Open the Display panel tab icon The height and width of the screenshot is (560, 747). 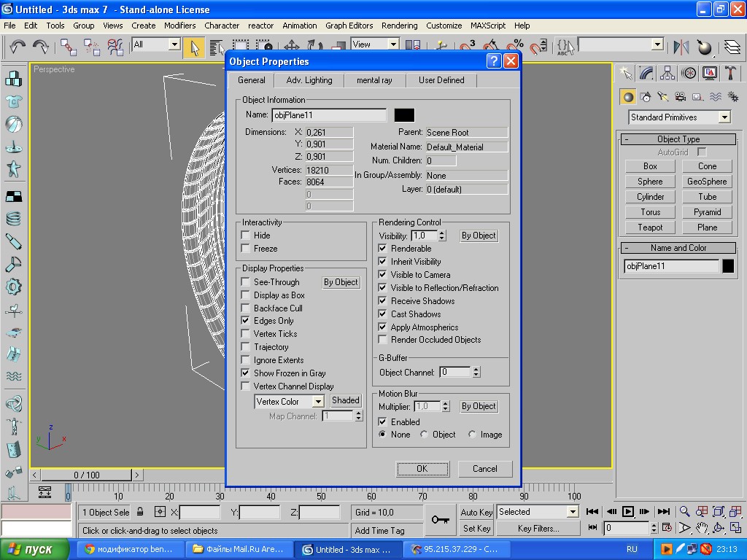point(709,73)
